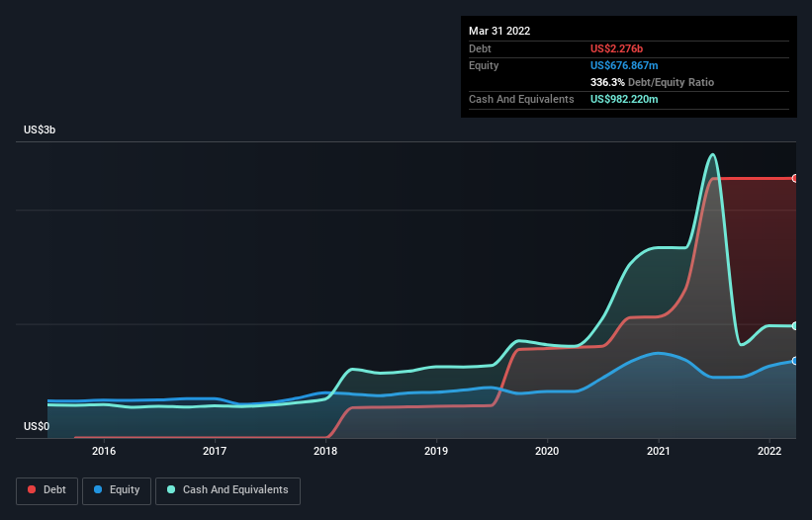Click the 2020 x-axis label
This screenshot has height=520, width=812.
tap(547, 451)
